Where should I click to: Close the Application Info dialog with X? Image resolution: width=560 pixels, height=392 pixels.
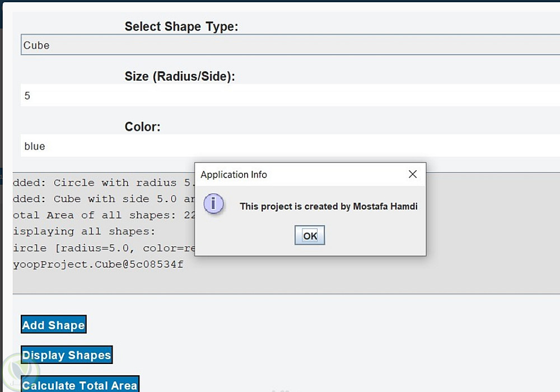coord(413,174)
